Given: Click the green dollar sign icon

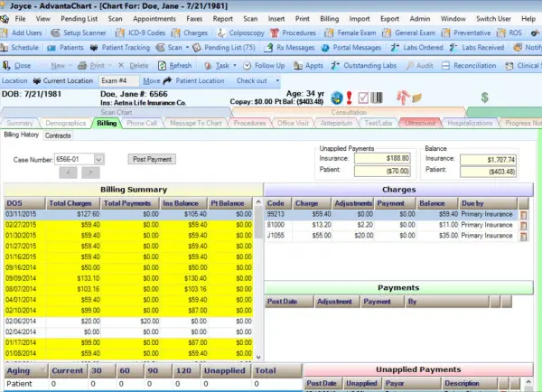Looking at the screenshot, I should click(484, 98).
